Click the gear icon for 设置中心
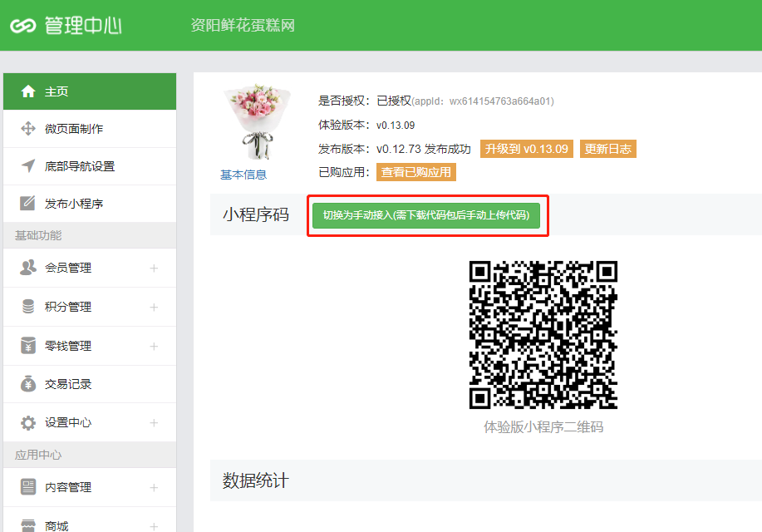 click(x=28, y=422)
